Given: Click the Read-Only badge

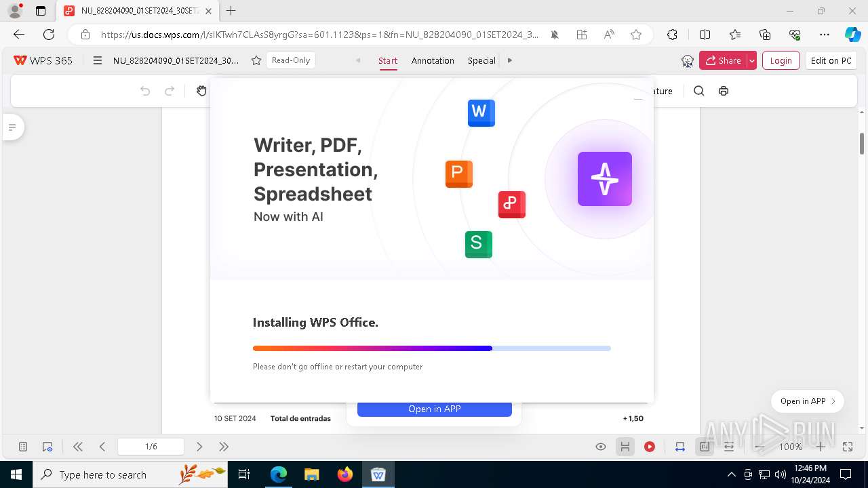Looking at the screenshot, I should point(291,60).
